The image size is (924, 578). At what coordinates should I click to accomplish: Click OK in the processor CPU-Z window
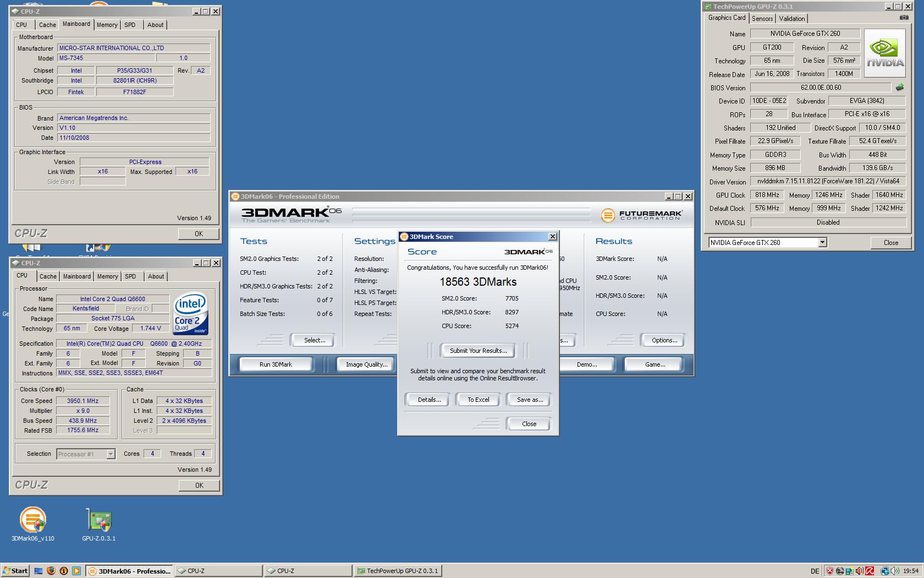(x=199, y=486)
